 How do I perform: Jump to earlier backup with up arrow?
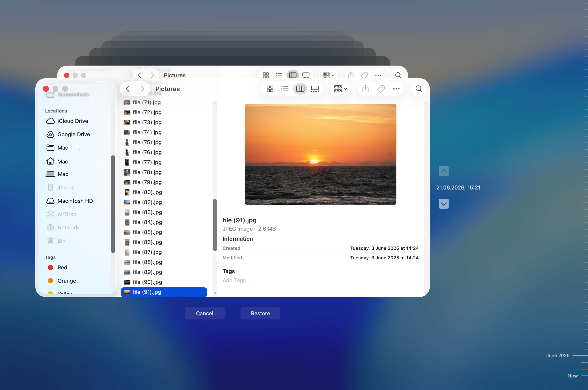pyautogui.click(x=443, y=171)
